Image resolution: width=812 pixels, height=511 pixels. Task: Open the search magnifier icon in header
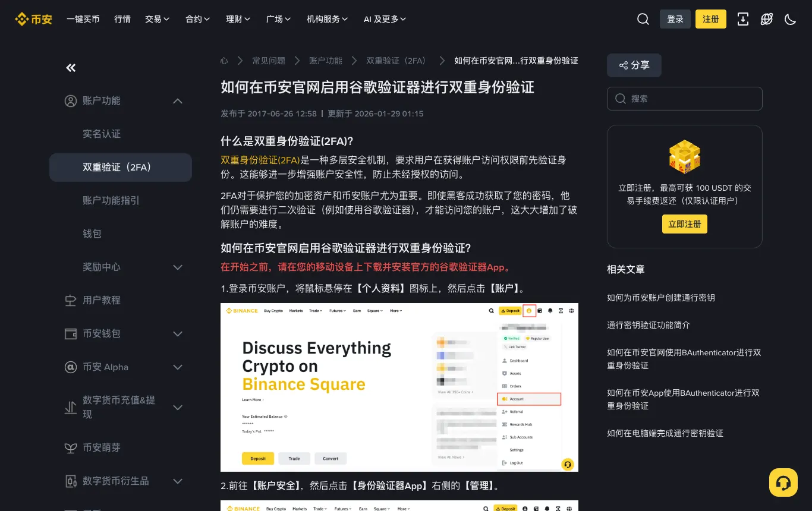coord(643,19)
